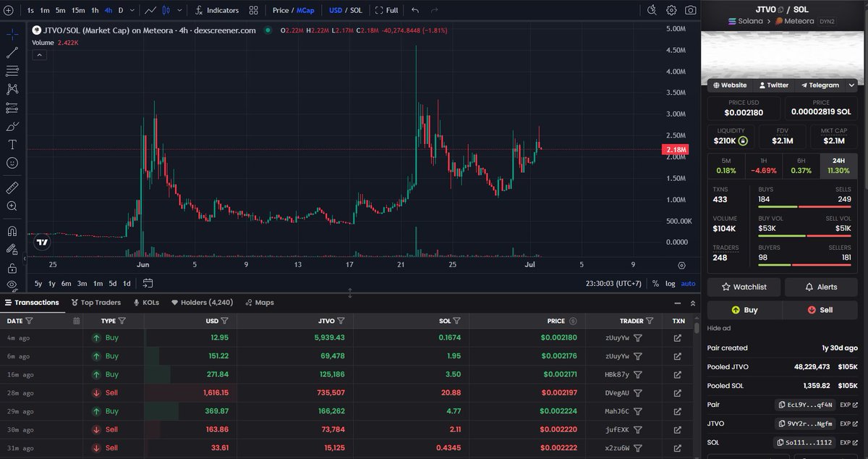Open the Top Traders tab
The width and height of the screenshot is (868, 459).
point(95,303)
